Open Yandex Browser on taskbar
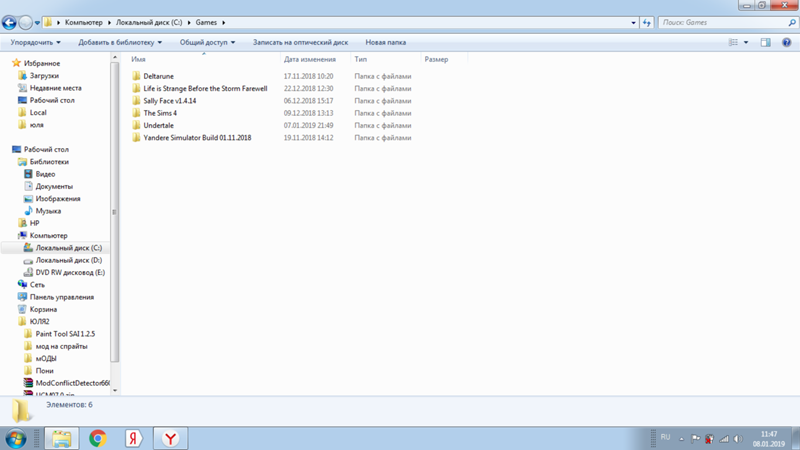 pyautogui.click(x=170, y=438)
